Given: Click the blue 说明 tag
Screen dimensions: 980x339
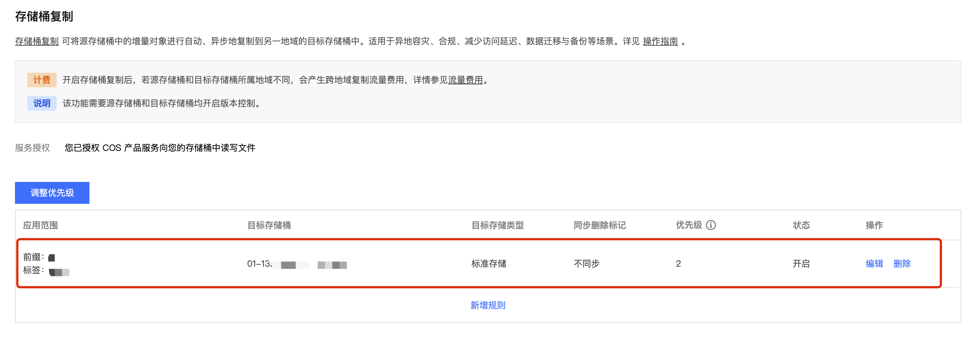Looking at the screenshot, I should (42, 103).
